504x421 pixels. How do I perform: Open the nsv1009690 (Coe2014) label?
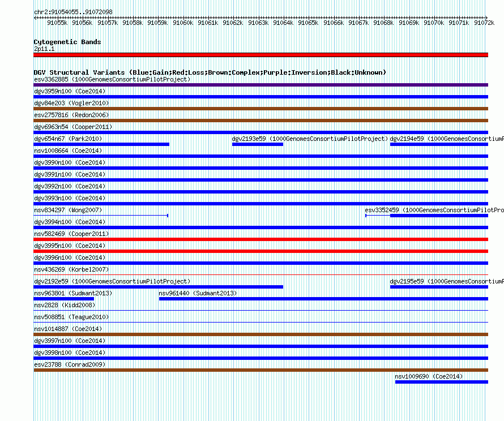429,376
